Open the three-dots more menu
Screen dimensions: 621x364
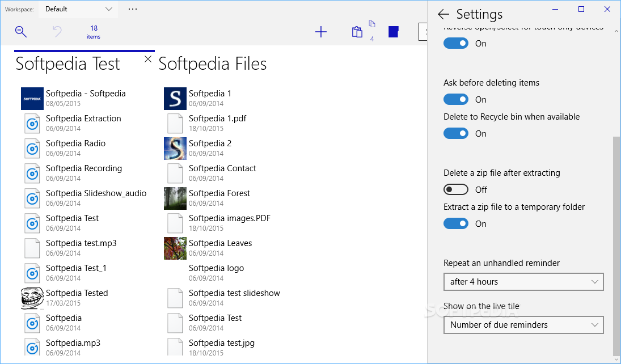tap(133, 9)
